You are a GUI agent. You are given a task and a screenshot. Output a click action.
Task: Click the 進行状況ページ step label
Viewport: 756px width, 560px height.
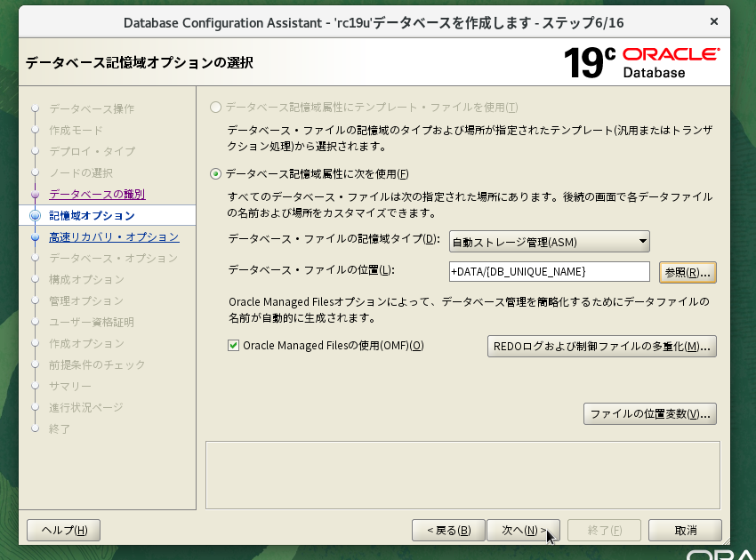85,408
